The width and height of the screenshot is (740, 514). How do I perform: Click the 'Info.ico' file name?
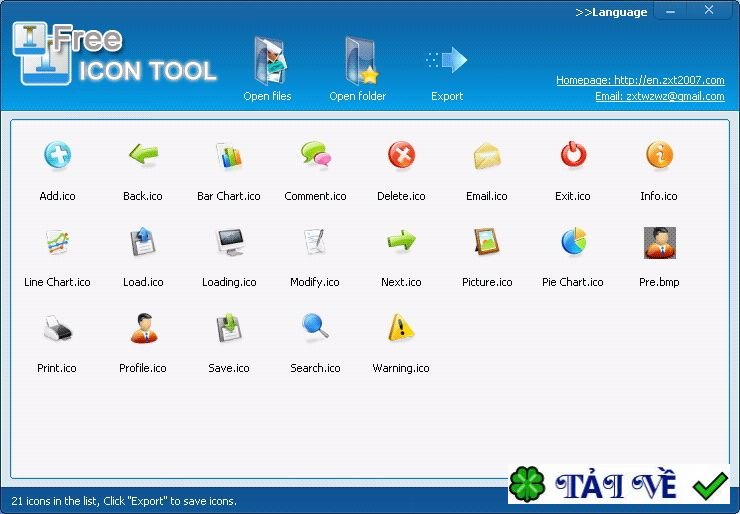659,196
